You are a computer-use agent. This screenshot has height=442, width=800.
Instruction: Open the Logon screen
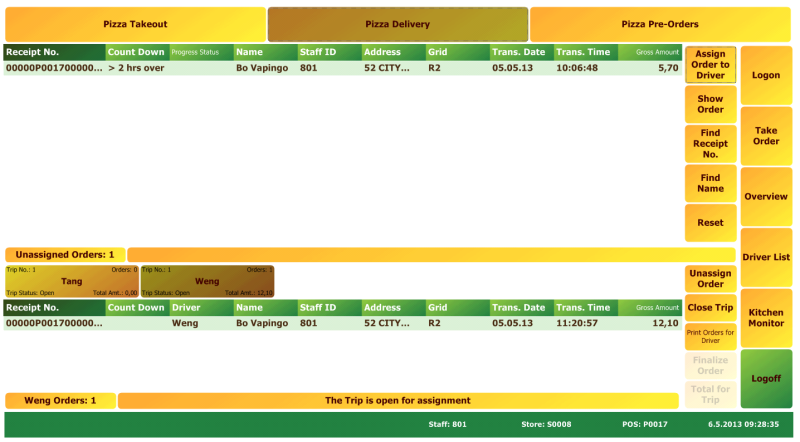point(766,75)
